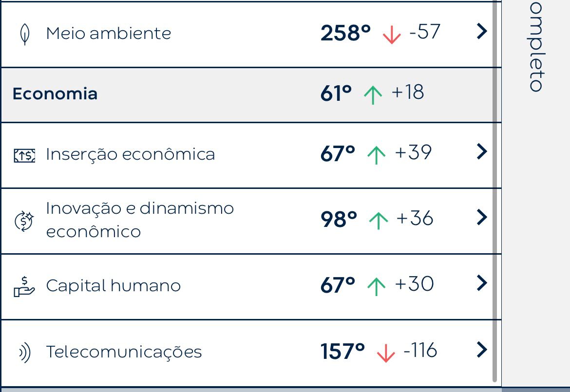Open Inserção econômica details via chevron
The image size is (570, 392).
pyautogui.click(x=482, y=151)
